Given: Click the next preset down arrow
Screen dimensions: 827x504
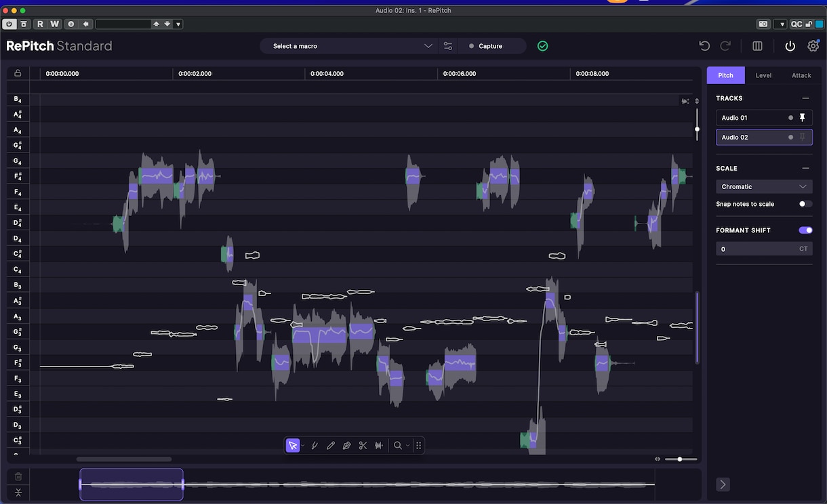Looking at the screenshot, I should pyautogui.click(x=168, y=24).
